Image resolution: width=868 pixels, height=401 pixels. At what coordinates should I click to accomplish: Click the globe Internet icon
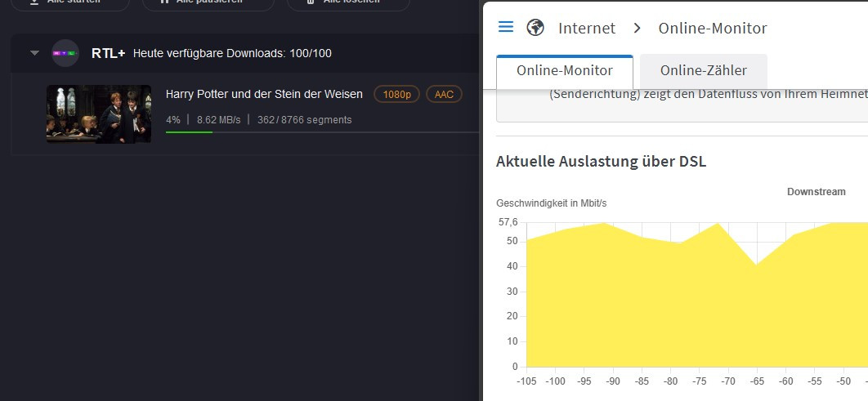535,29
